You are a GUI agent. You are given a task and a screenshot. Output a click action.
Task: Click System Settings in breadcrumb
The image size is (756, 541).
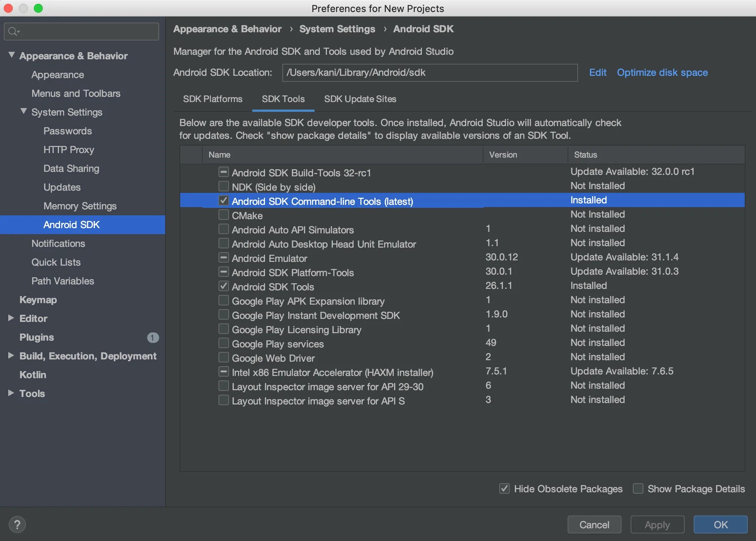click(337, 29)
